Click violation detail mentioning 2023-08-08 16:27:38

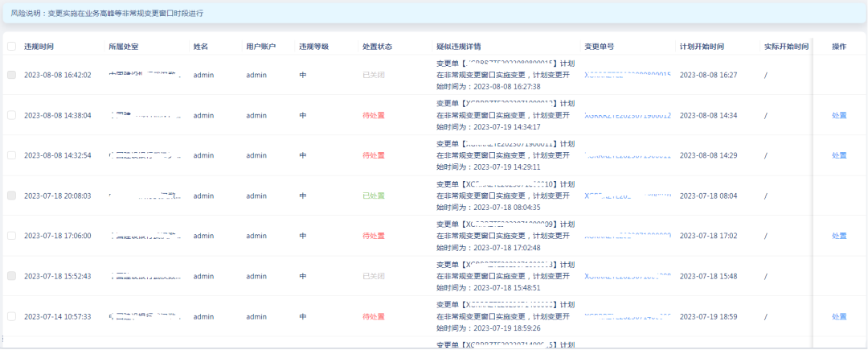tap(506, 75)
